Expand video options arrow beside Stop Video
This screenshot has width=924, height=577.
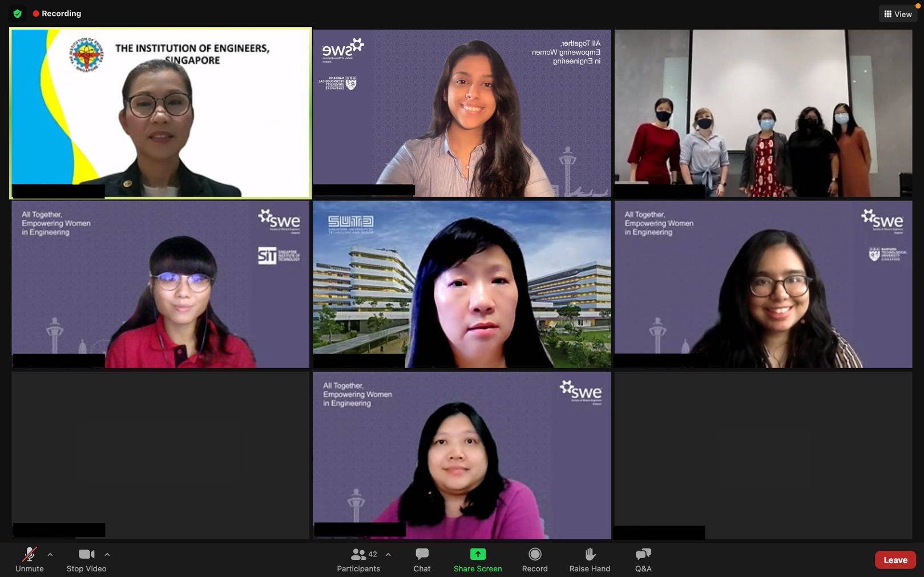[x=107, y=554]
